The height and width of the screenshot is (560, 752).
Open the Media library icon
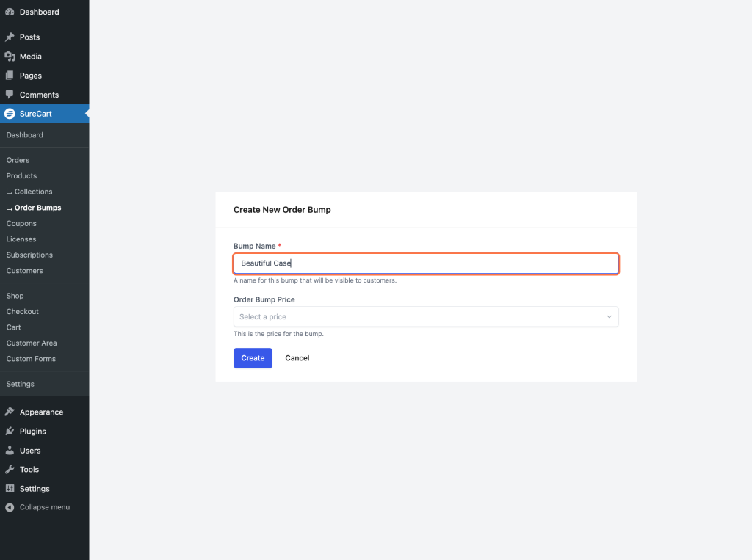(x=10, y=57)
